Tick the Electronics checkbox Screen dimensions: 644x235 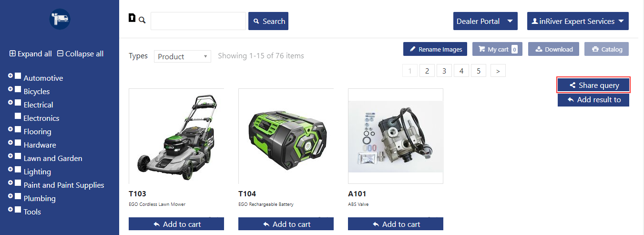[x=18, y=116]
